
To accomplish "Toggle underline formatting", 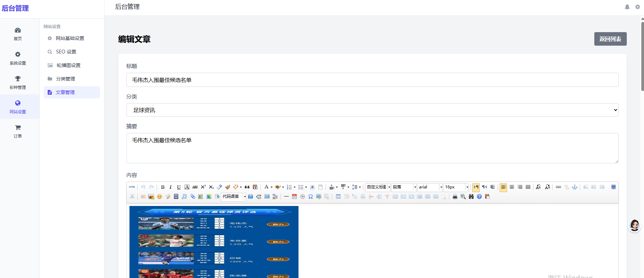I will pos(179,187).
